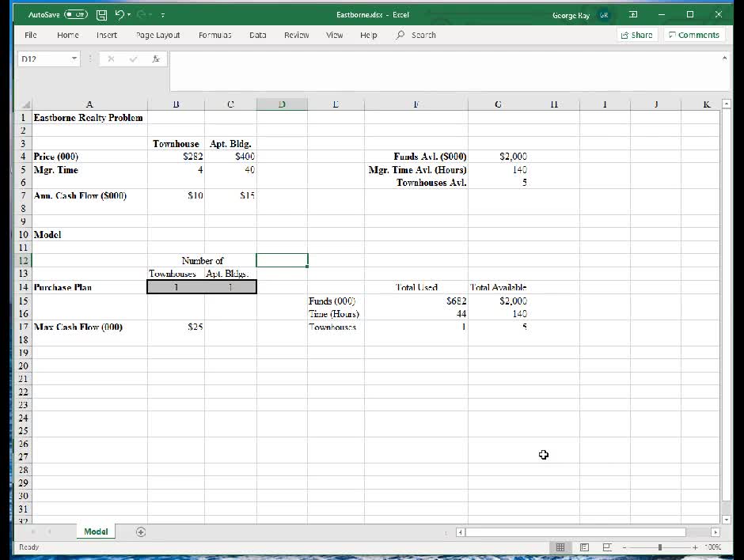Click the zoom in plus button
Image resolution: width=744 pixels, height=560 pixels.
(x=695, y=547)
